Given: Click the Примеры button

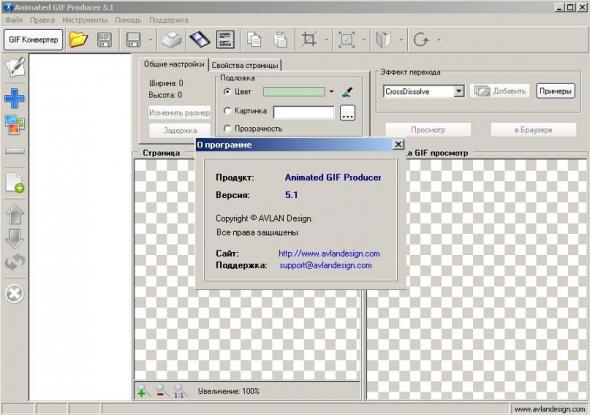Looking at the screenshot, I should (x=555, y=91).
